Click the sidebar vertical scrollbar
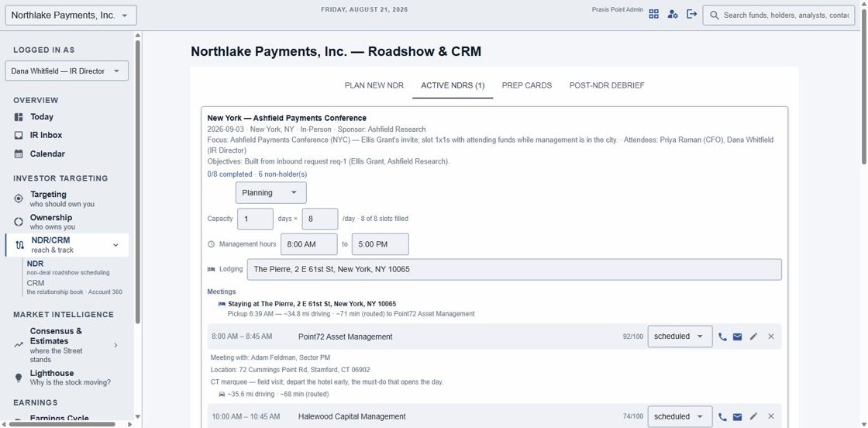 [x=137, y=183]
